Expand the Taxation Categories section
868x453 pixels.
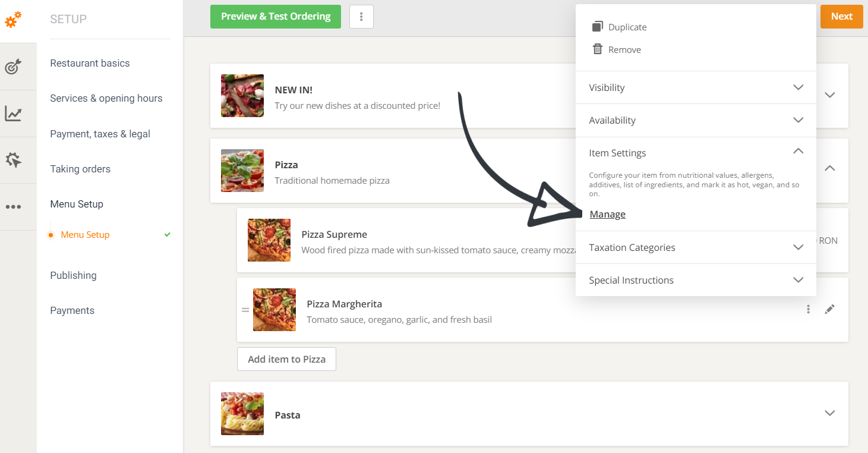[x=798, y=247]
